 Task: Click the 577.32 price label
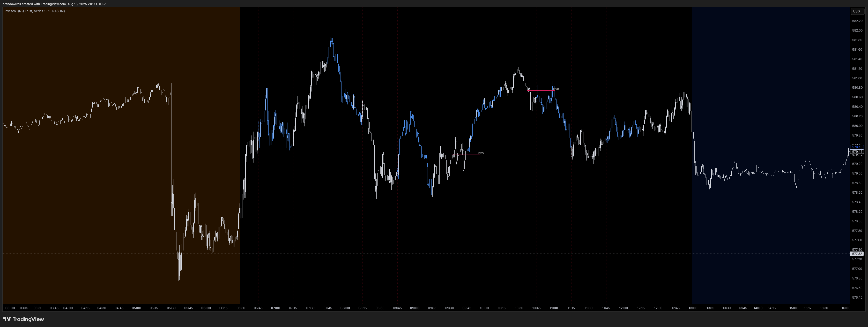coord(857,254)
